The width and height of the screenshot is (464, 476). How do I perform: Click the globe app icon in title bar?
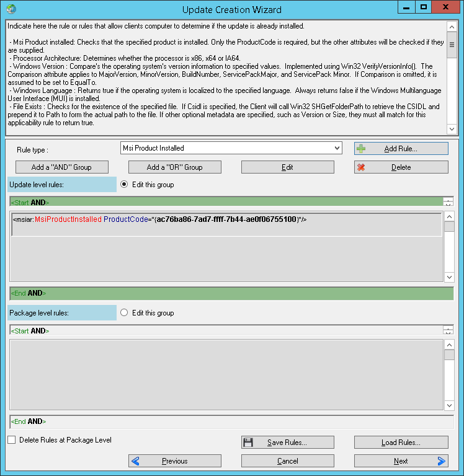pos(11,9)
